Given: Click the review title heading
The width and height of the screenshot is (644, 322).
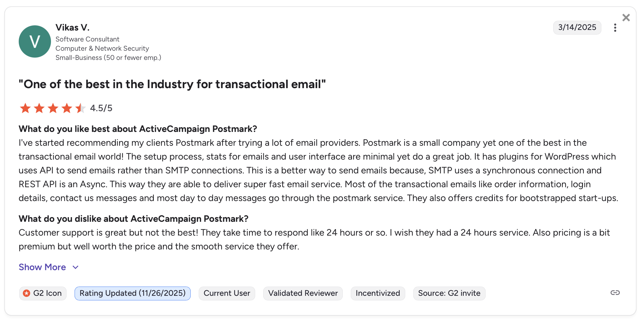Looking at the screenshot, I should (172, 84).
